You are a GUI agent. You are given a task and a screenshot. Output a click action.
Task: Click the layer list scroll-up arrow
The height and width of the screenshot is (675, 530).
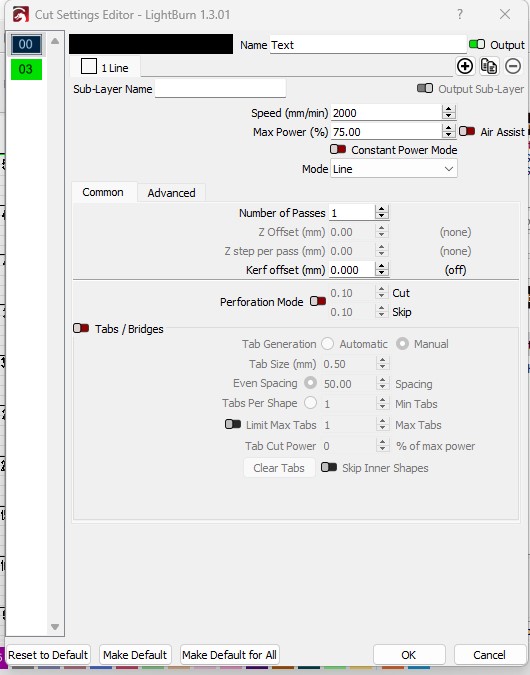click(x=55, y=41)
